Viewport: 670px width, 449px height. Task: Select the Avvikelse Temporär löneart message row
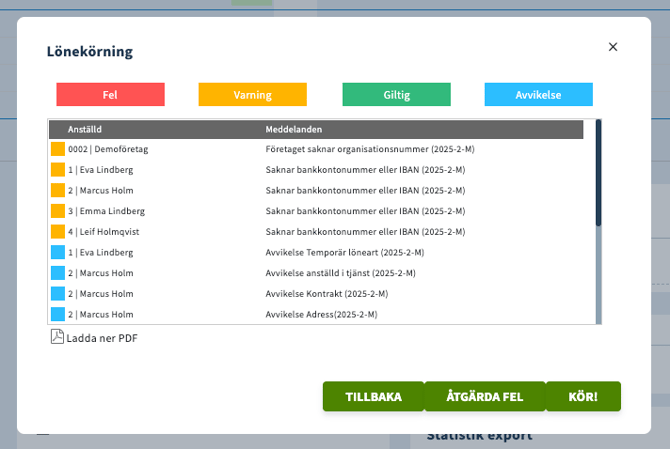344,253
